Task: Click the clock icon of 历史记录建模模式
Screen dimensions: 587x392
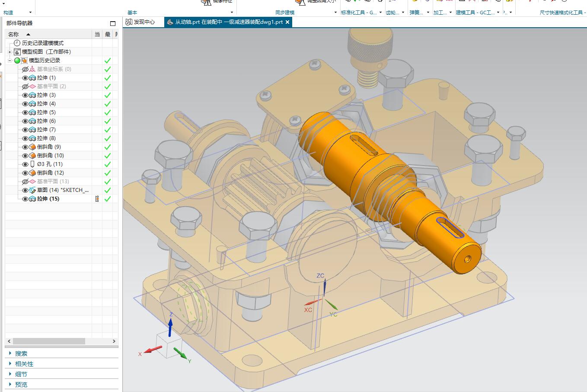Action: point(17,43)
